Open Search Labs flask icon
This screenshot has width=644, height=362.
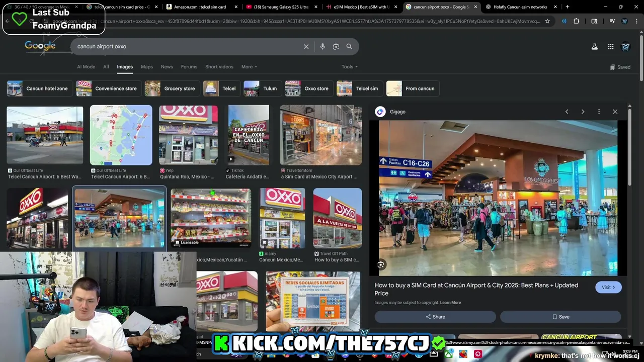click(594, 46)
